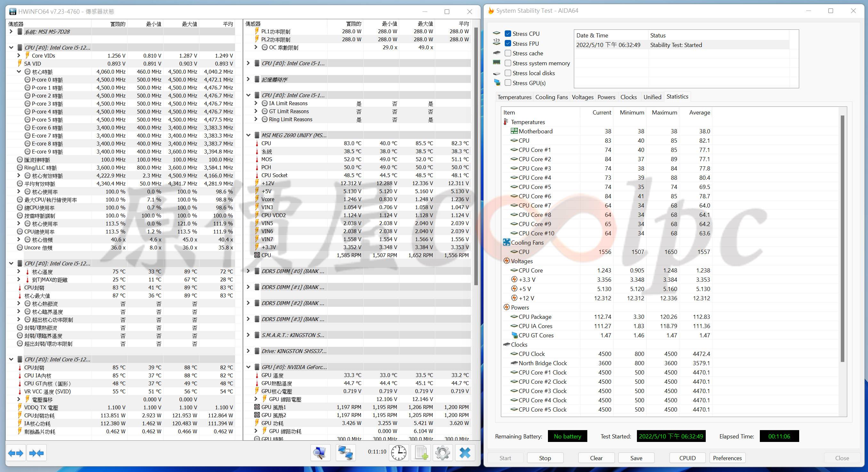This screenshot has width=868, height=472.
Task: Select the Stability Test: Started log entry
Action: tap(682, 45)
